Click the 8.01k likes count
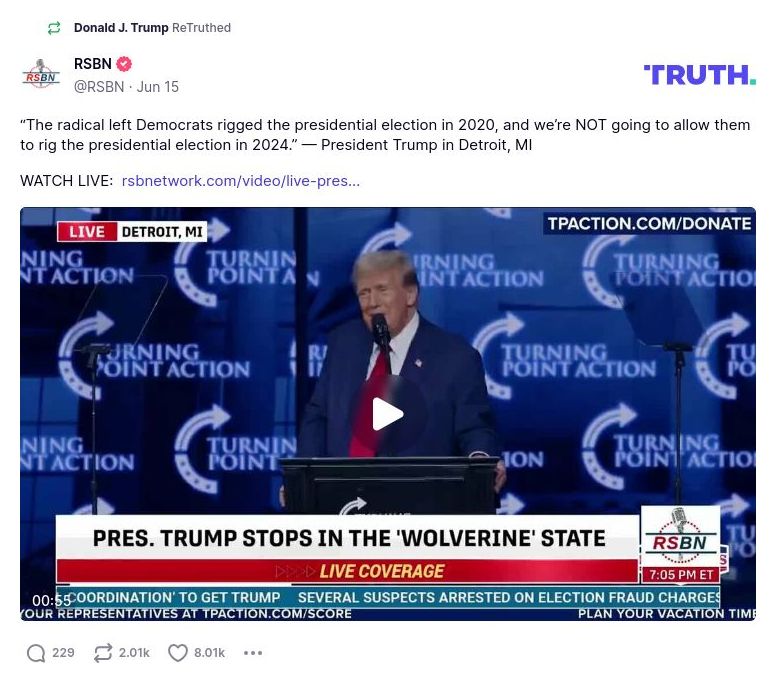This screenshot has width=777, height=683. [210, 653]
